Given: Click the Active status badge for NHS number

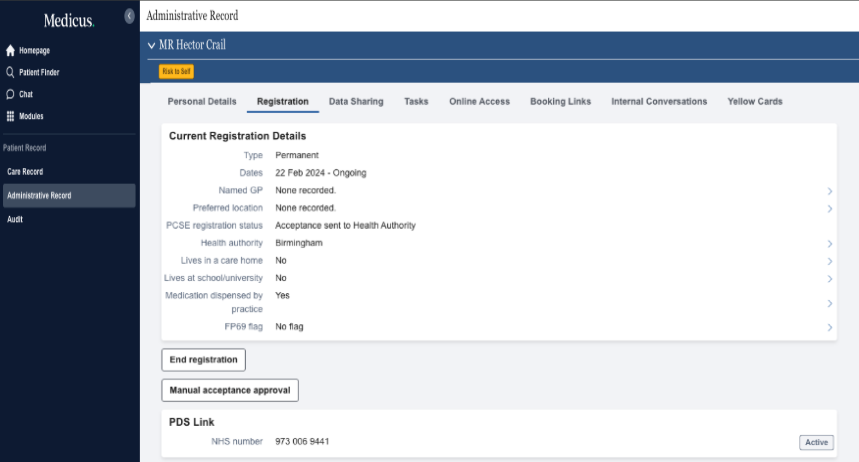Looking at the screenshot, I should click(815, 442).
